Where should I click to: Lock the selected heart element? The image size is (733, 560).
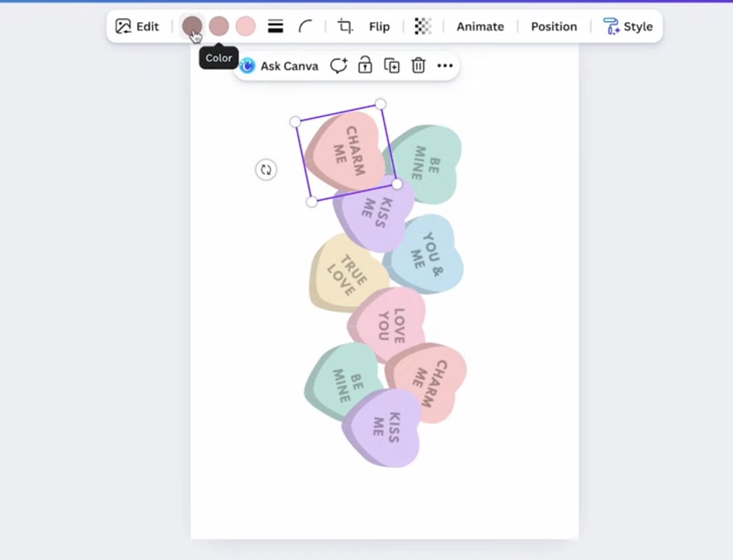coord(365,65)
